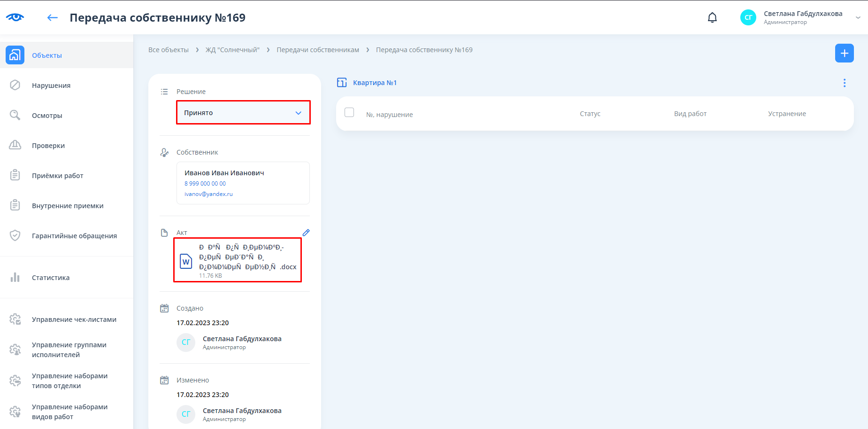Open Нарушения in the sidebar
Image resolution: width=868 pixels, height=429 pixels.
[x=51, y=86]
